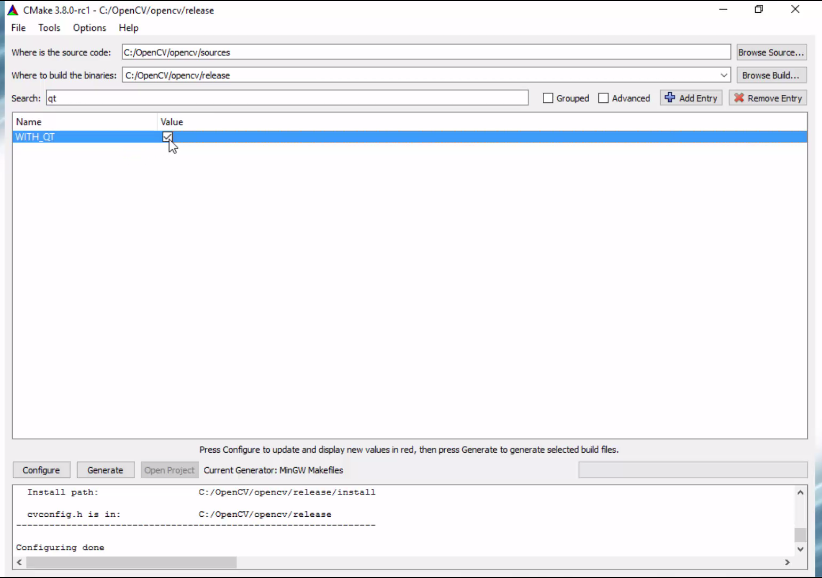Click the scroll-up arrow on the output log
822x578 pixels.
[799, 491]
